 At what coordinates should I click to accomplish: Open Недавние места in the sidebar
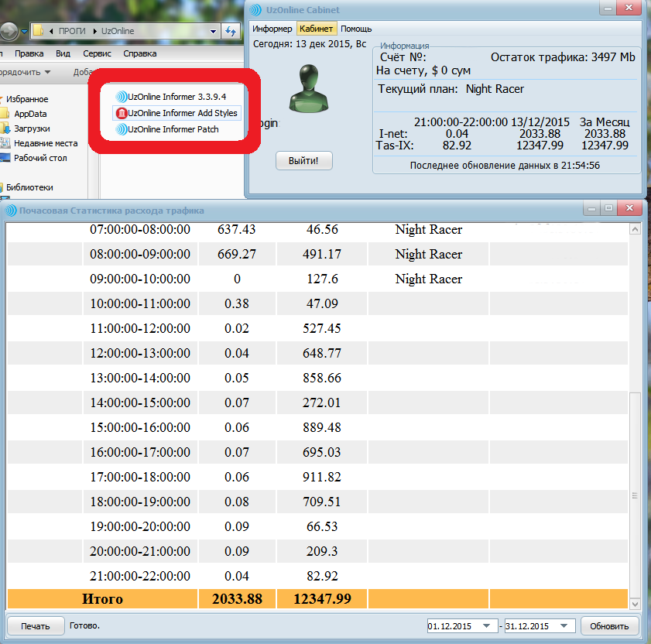pyautogui.click(x=45, y=143)
